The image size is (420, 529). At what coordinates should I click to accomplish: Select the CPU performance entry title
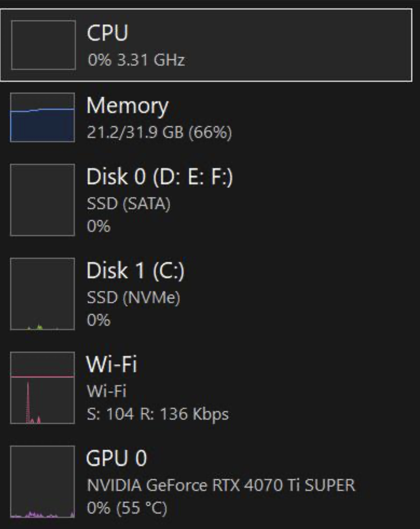(107, 33)
